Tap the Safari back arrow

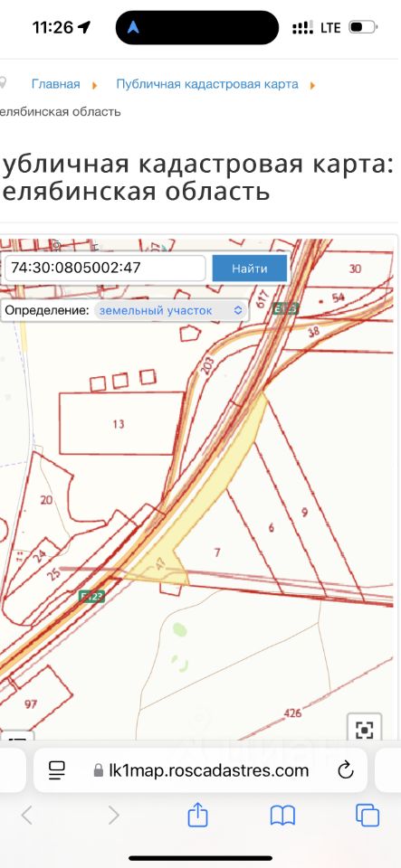pos(26,815)
